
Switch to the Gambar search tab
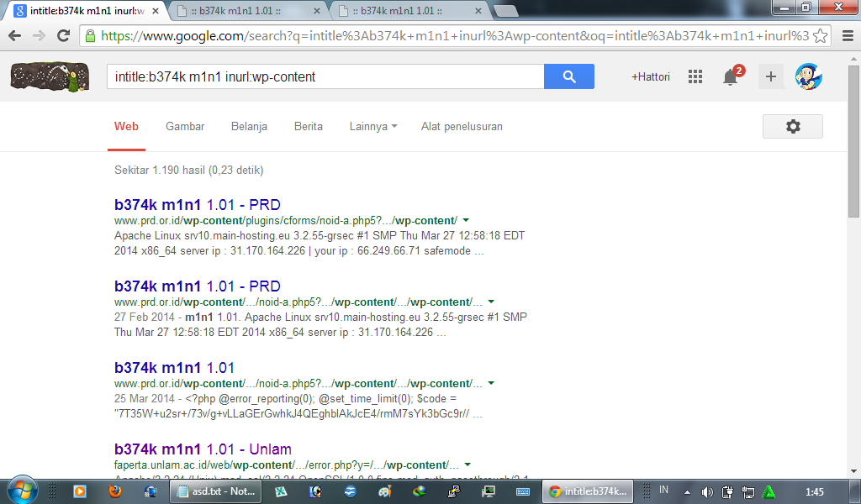[x=185, y=127]
